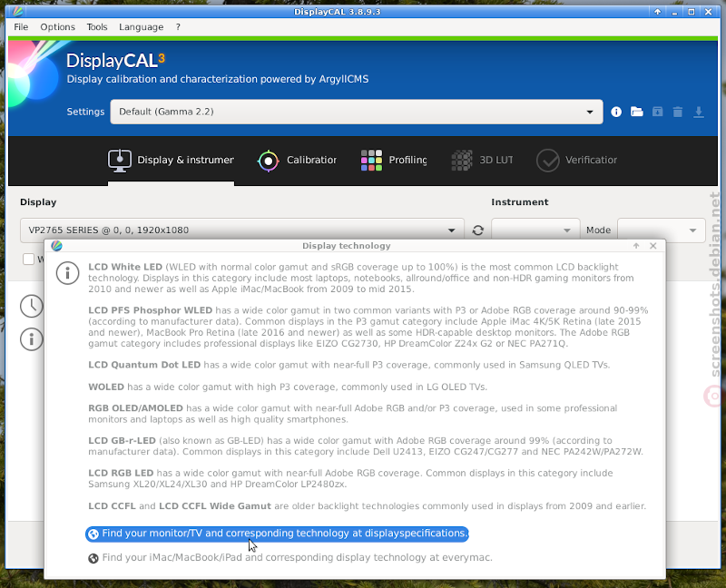
Task: Open the everymac iMac/MacBook/iPad link
Action: pos(290,557)
